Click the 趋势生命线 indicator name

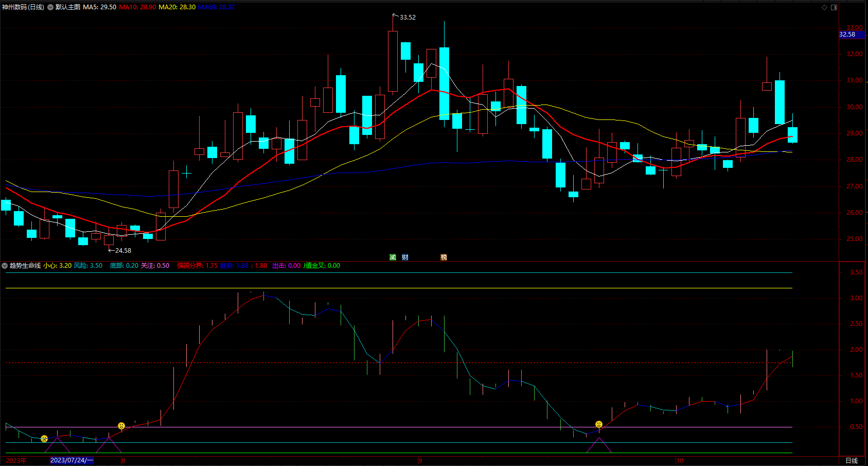click(x=25, y=266)
